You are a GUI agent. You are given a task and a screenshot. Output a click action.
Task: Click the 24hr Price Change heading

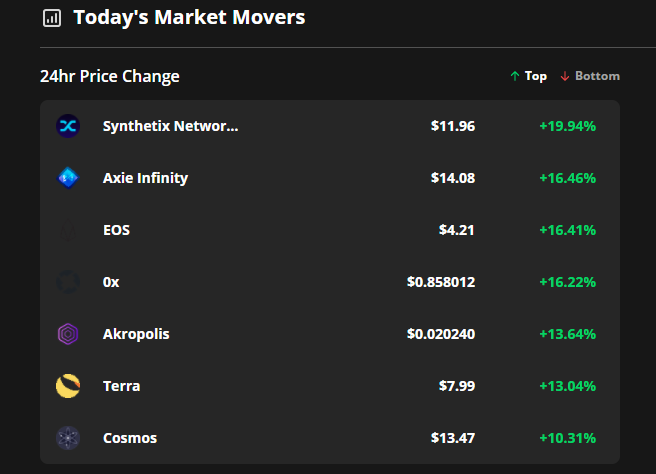click(x=110, y=76)
